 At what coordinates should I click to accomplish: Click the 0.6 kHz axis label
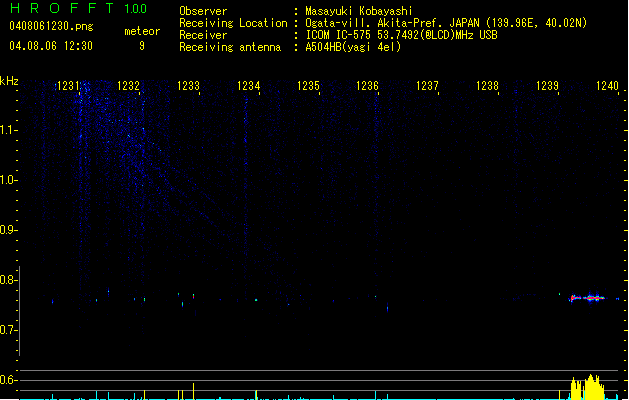[8, 380]
